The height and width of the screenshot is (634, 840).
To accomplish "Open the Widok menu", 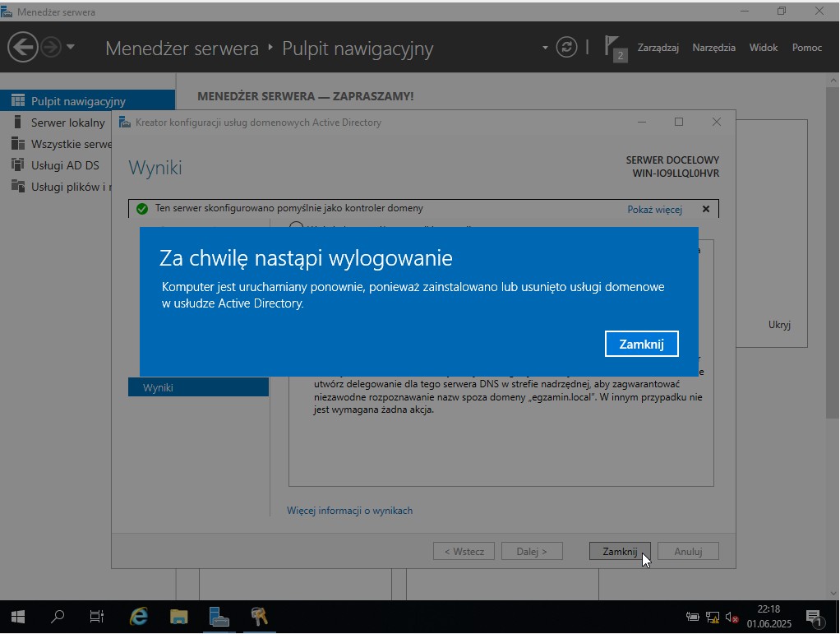I will (x=763, y=48).
